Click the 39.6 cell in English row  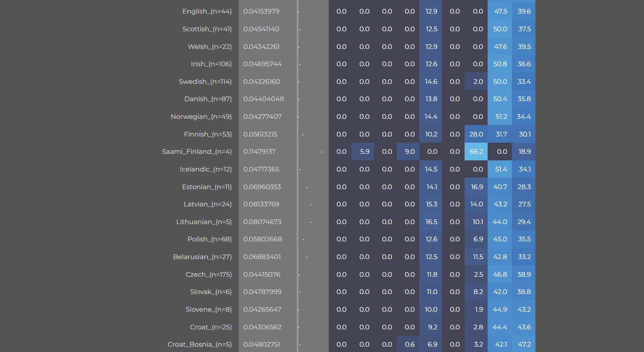click(x=524, y=12)
